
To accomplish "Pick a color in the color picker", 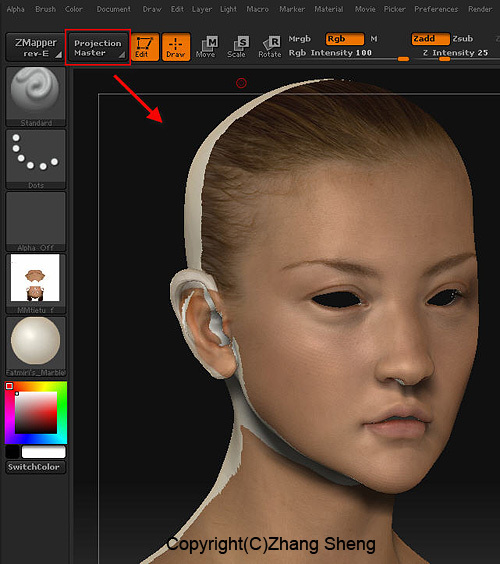I will pyautogui.click(x=36, y=413).
